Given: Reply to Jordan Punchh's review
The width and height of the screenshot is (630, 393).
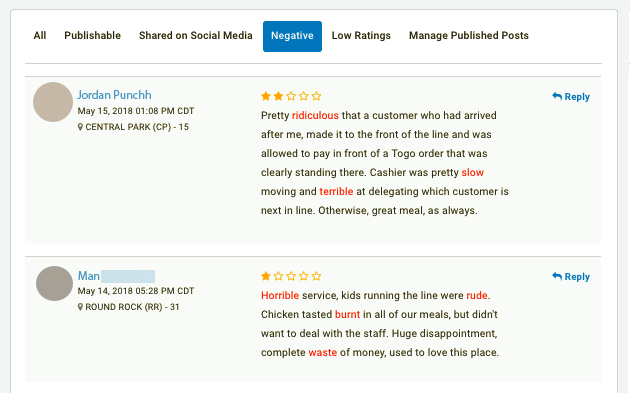Looking at the screenshot, I should [571, 96].
